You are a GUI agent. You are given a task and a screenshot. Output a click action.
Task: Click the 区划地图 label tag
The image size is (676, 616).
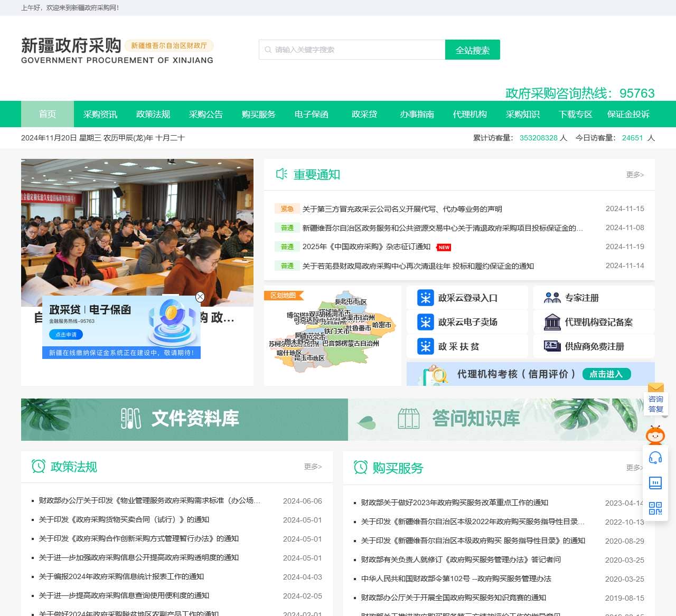tap(284, 296)
